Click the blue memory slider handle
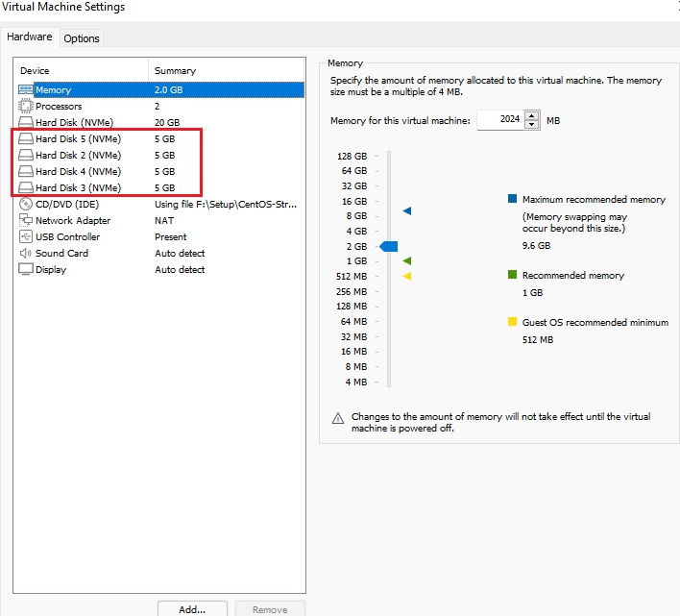Image resolution: width=680 pixels, height=616 pixels. 389,247
